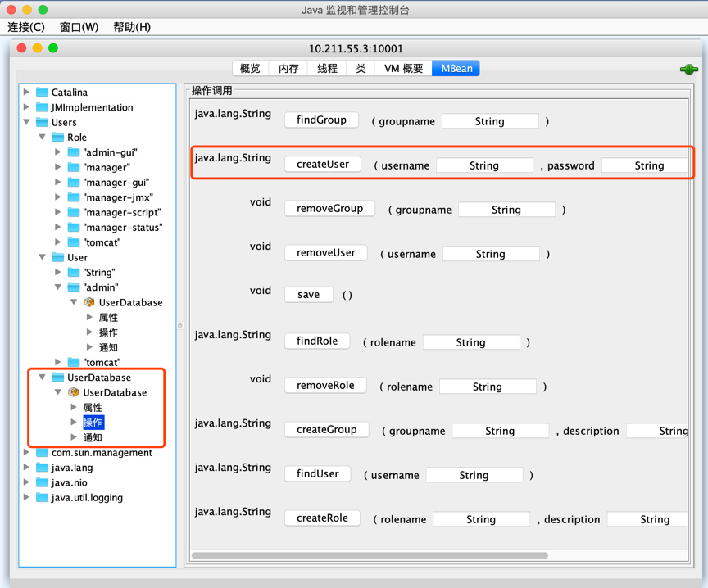Click the "tomcat" role folder icon
708x588 pixels.
tap(74, 242)
